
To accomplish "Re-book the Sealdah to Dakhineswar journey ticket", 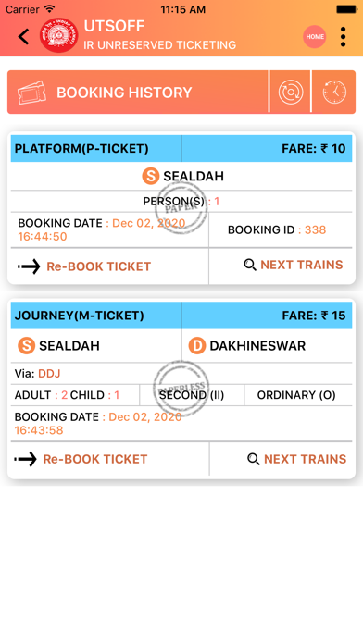I will pyautogui.click(x=81, y=459).
